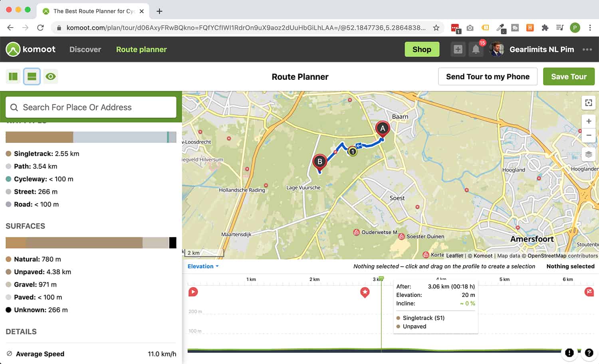Click the end flag marker on the elevation profile
This screenshot has width=599, height=364.
(x=589, y=292)
